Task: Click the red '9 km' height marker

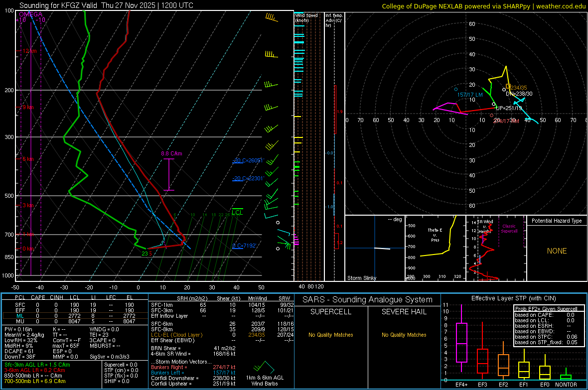Action: [x=28, y=107]
